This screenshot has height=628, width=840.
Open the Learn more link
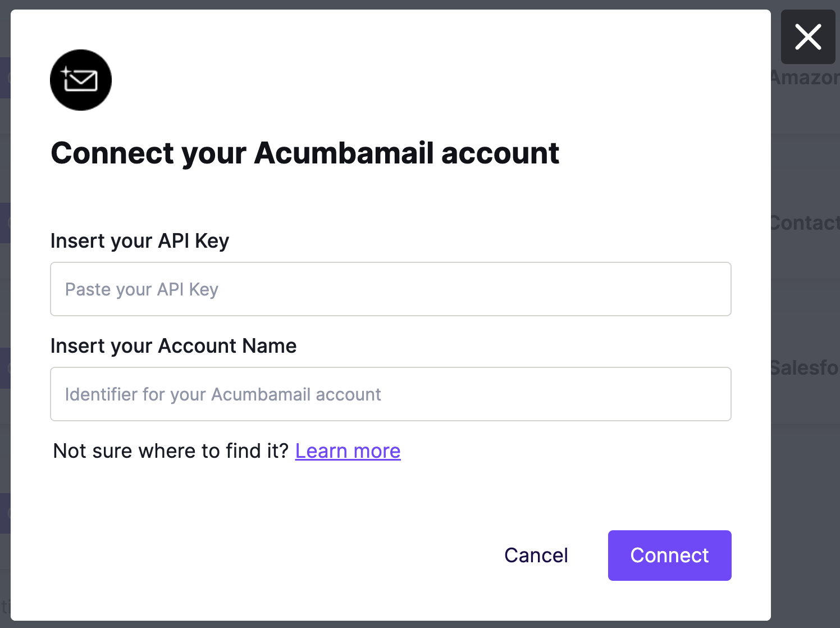(x=348, y=451)
